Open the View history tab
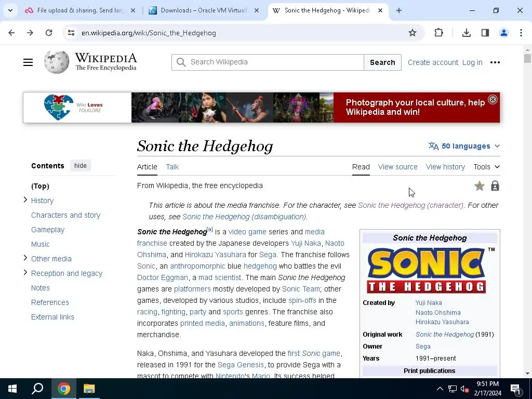The image size is (532, 399). coord(445,167)
